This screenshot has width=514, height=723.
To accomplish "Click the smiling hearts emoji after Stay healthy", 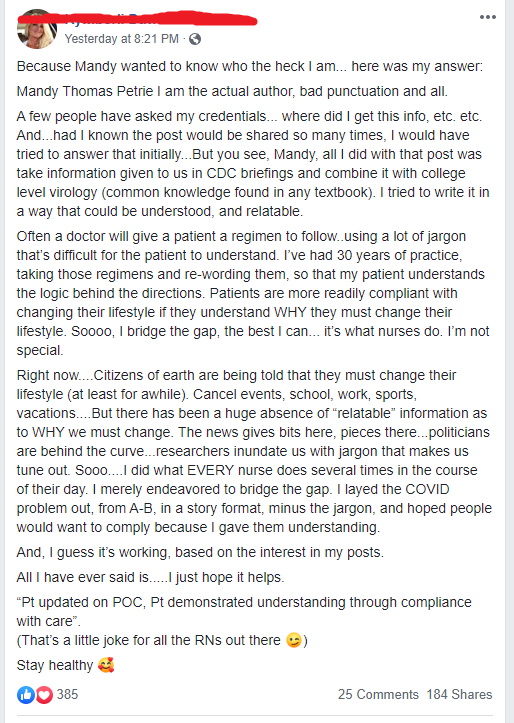I will click(106, 665).
